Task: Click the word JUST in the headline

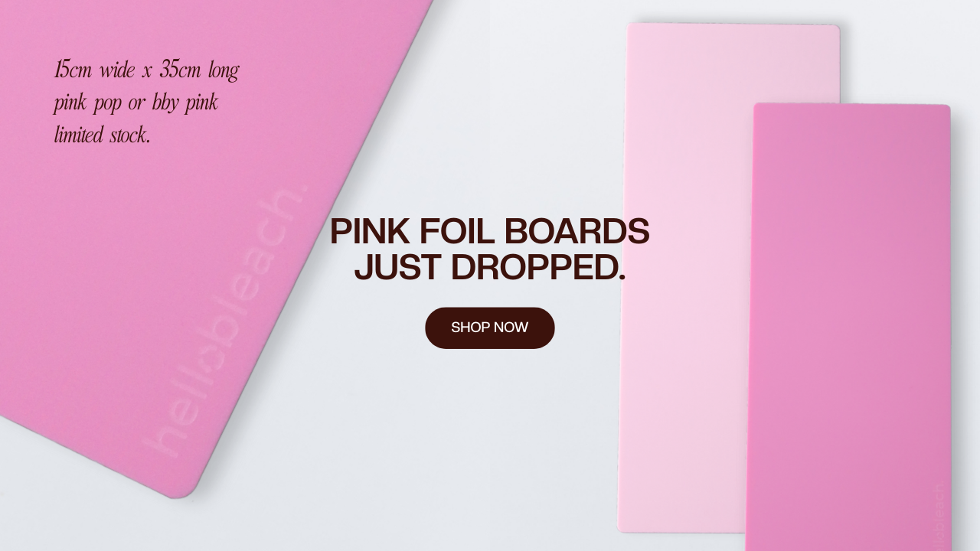Action: 397,267
